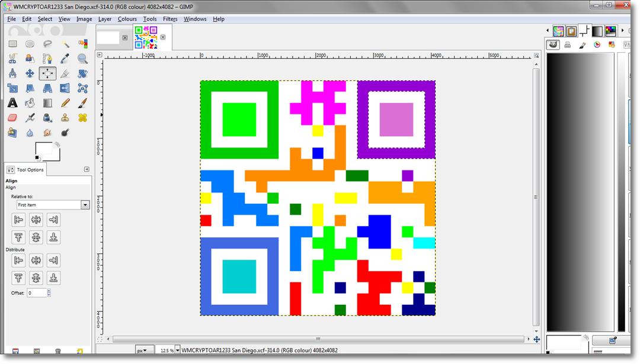Select the Rectangle Select tool
640x364 pixels.
click(12, 44)
